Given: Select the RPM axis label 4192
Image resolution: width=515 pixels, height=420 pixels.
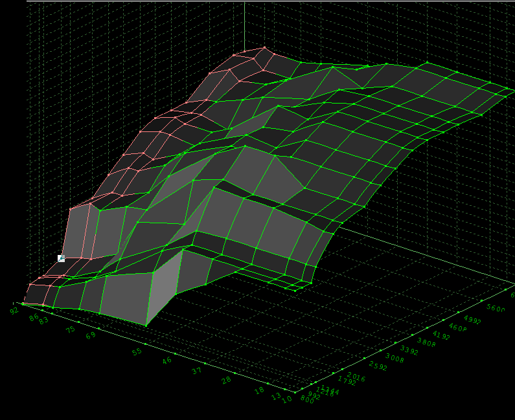Looking at the screenshot, I should click(x=441, y=335).
